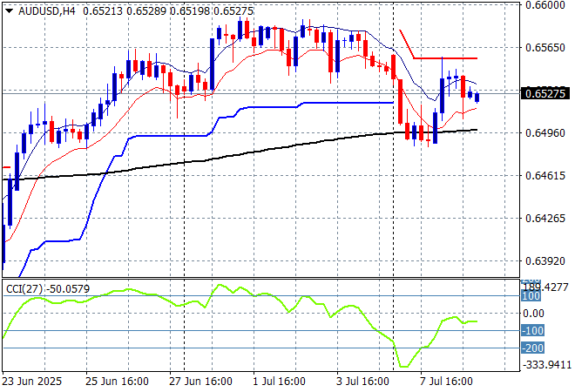This screenshot has height=392, width=575.
Task: Click the 0.64615 price axis label
Action: [545, 176]
